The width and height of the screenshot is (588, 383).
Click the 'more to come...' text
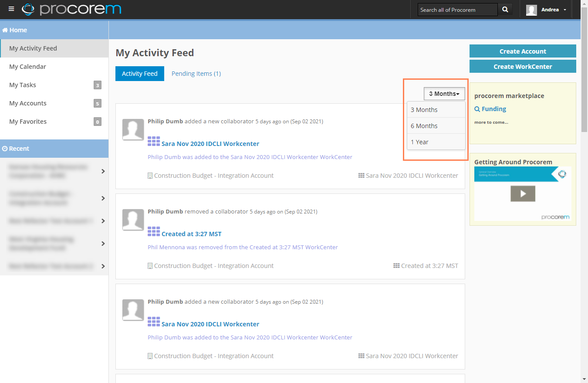tap(491, 122)
